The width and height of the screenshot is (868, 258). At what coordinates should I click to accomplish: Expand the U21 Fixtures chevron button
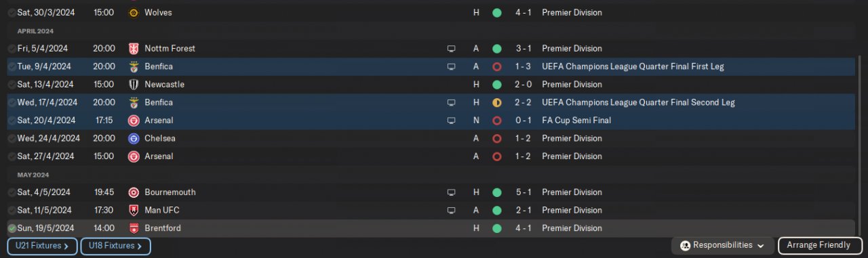click(41, 246)
